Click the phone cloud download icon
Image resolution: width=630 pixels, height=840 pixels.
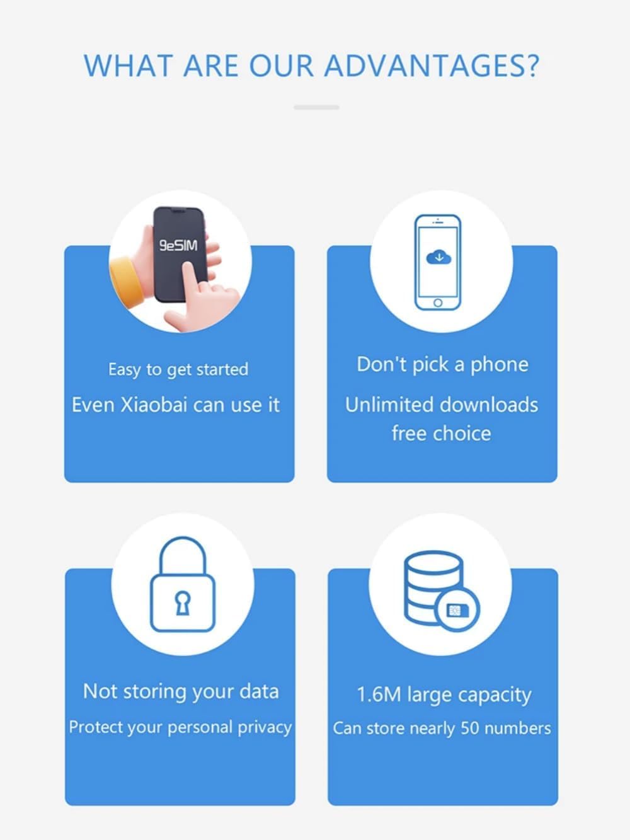coord(438,263)
